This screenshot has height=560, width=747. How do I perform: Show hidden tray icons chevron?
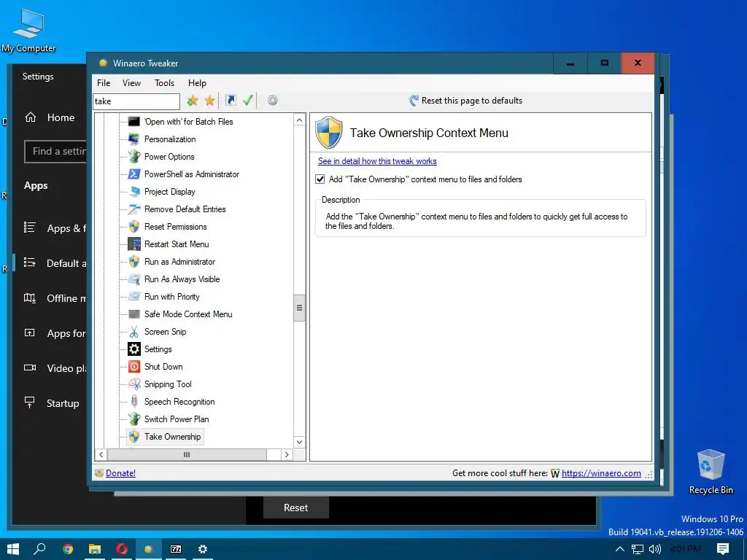tap(620, 549)
